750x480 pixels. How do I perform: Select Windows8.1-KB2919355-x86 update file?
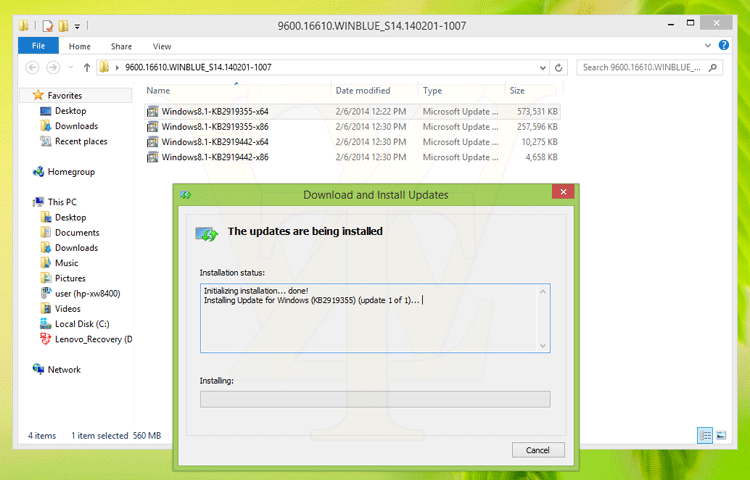click(214, 127)
